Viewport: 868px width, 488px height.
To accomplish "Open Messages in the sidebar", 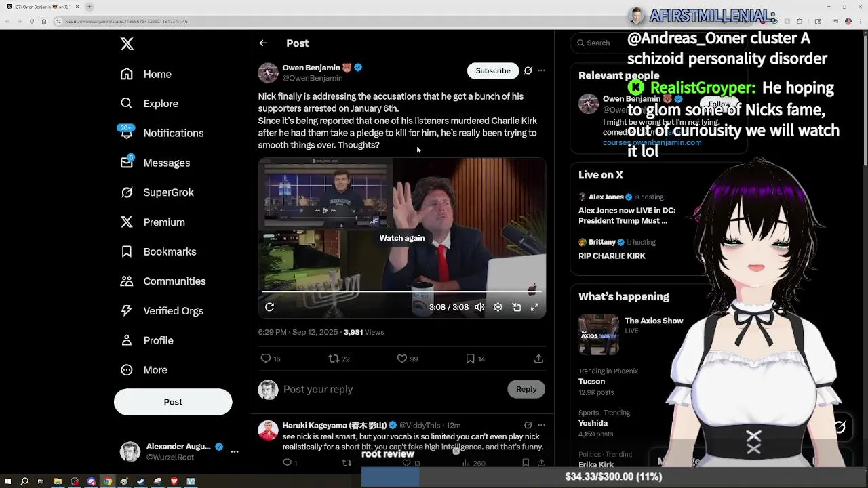I will [155, 163].
